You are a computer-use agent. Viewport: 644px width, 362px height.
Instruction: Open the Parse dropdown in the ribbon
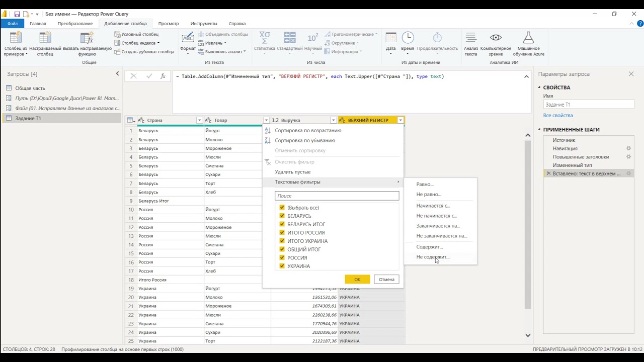[x=222, y=52]
